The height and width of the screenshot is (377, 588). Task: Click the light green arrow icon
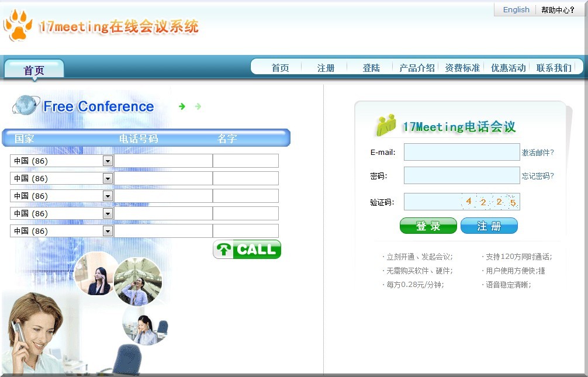click(198, 106)
